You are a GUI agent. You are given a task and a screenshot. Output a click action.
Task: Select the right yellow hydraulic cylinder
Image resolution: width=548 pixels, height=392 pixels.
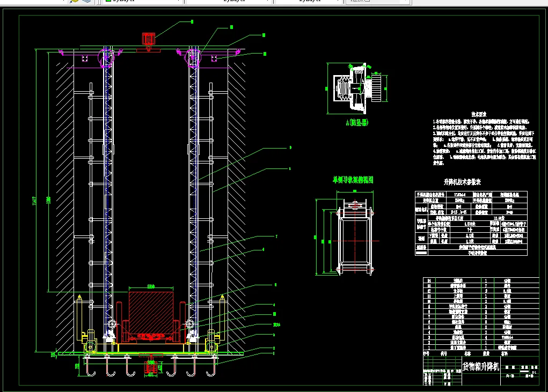(222, 318)
